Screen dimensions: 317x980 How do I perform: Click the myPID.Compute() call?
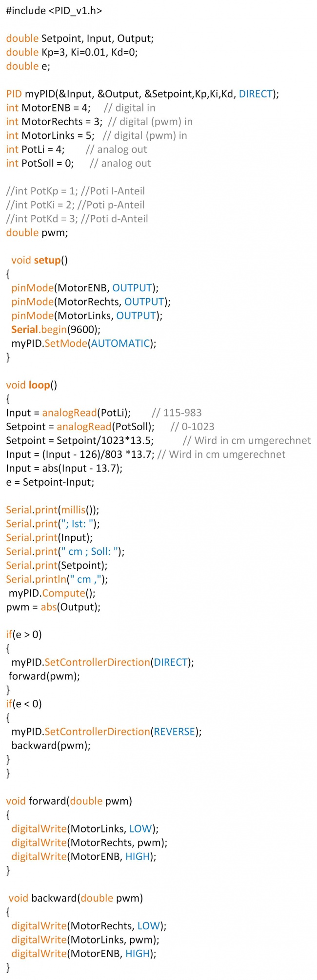(52, 593)
